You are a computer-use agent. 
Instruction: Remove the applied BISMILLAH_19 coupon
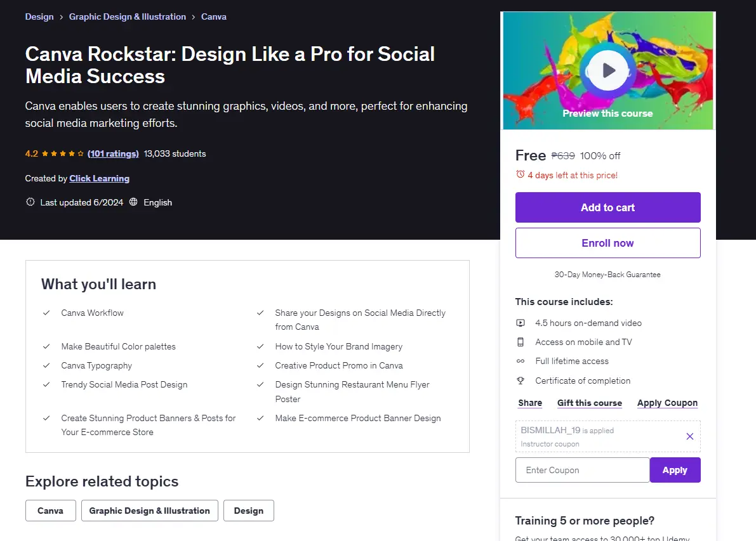coord(689,436)
